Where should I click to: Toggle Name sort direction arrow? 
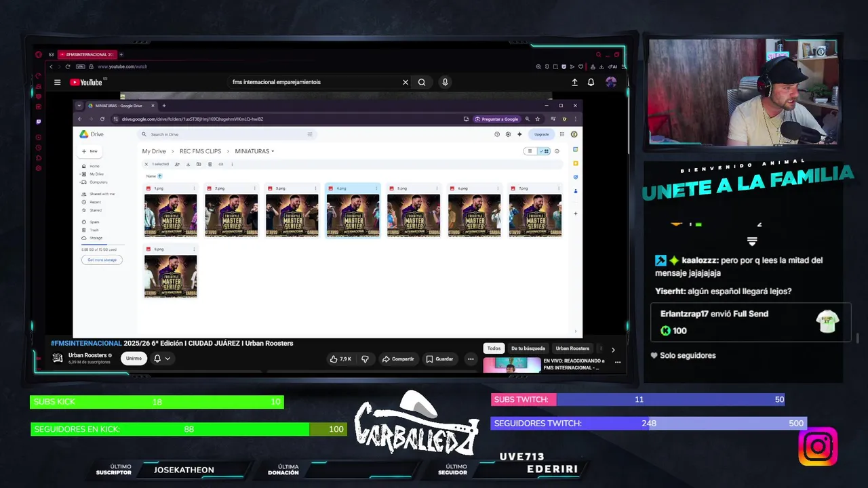[160, 176]
